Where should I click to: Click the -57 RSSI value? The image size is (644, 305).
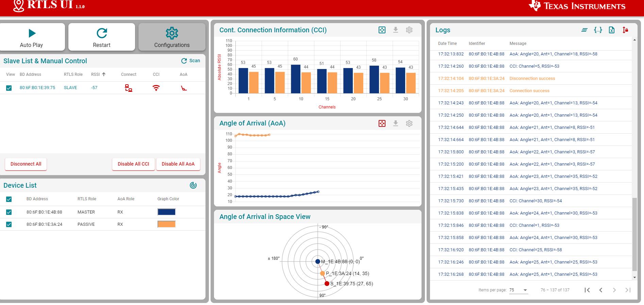(x=94, y=88)
